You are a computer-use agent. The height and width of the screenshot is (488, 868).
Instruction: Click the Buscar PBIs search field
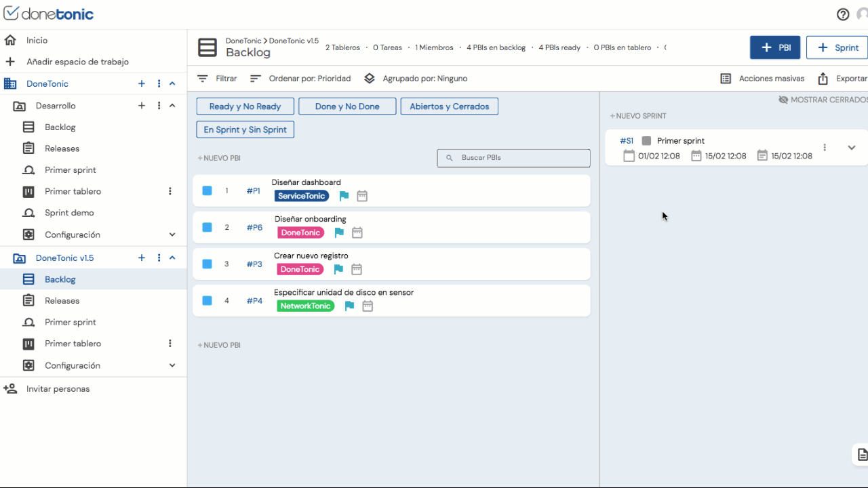513,158
